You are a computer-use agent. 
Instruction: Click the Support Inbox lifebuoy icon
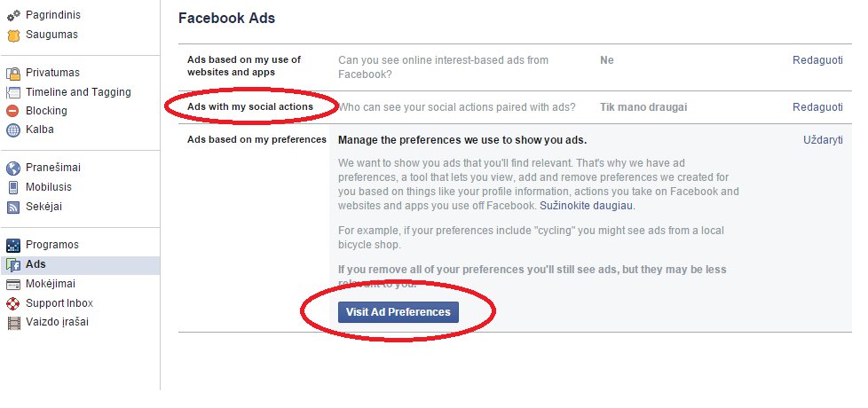pos(13,303)
